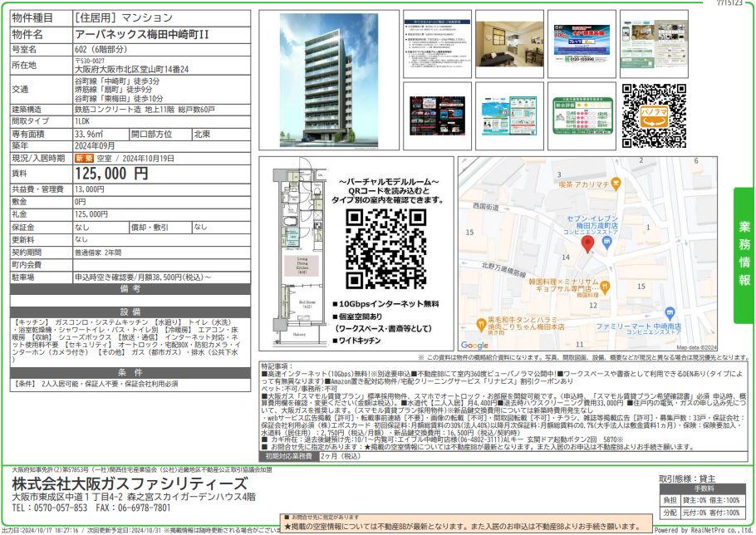Select the 黒毛和牛タンとハラミ restaurant marker icon
This screenshot has width=756, height=535.
(481, 326)
